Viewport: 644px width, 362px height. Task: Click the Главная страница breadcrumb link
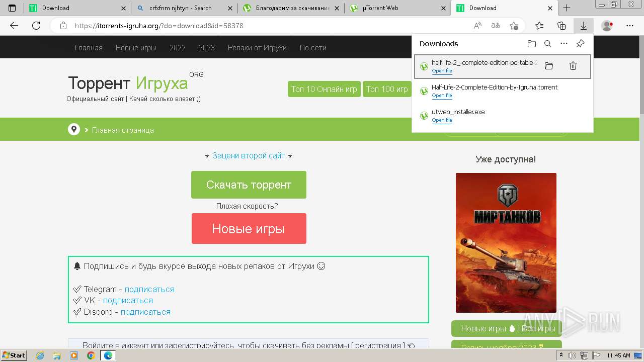(x=123, y=130)
